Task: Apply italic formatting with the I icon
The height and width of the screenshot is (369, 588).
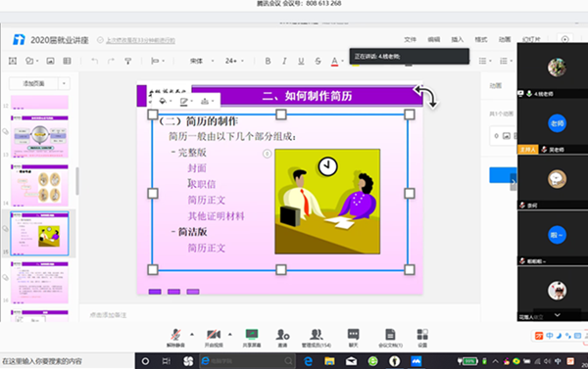Action: click(x=284, y=61)
